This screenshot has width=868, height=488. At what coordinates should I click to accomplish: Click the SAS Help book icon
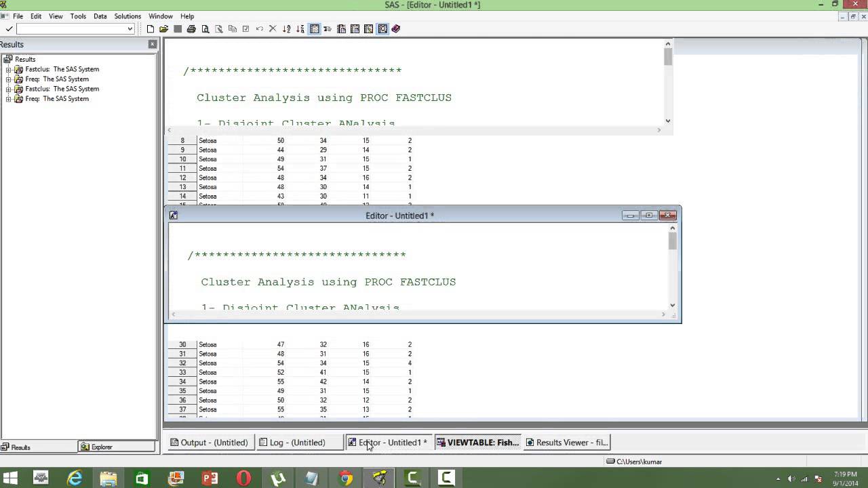(396, 29)
